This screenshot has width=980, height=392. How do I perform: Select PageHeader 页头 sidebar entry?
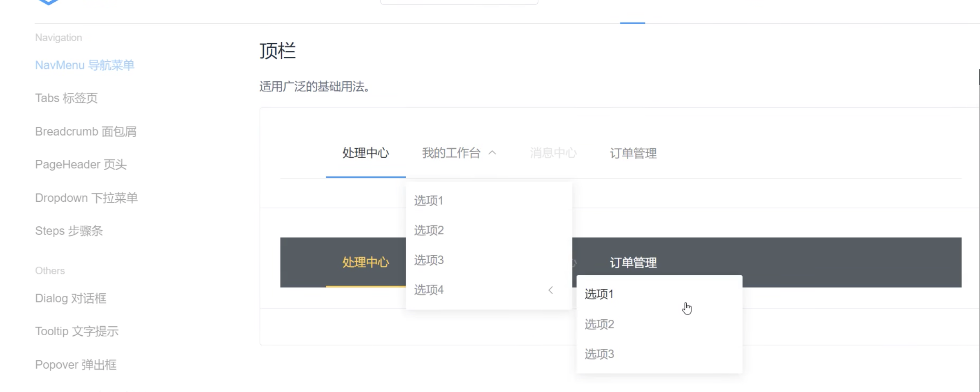click(81, 164)
